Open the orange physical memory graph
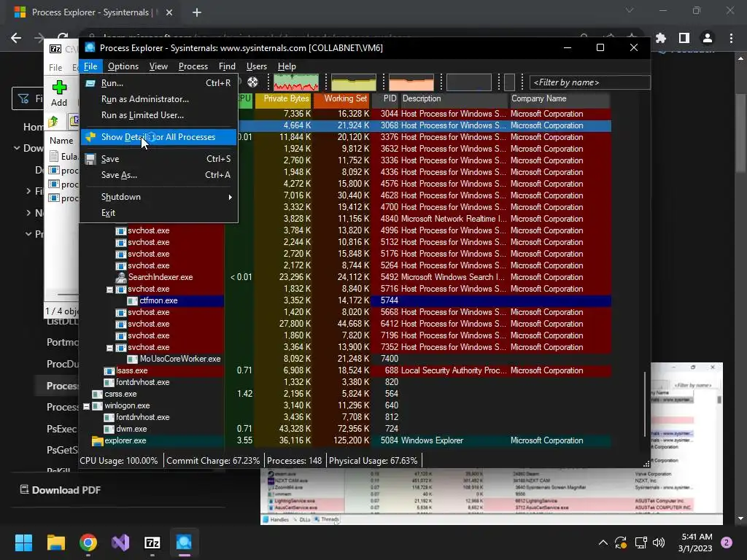Image resolution: width=747 pixels, height=560 pixels. (411, 82)
